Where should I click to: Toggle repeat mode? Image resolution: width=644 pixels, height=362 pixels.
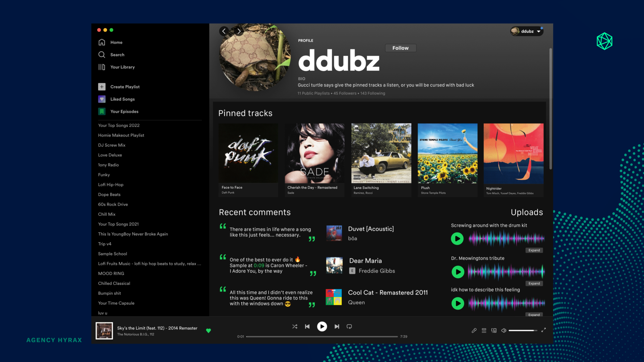coord(349,326)
